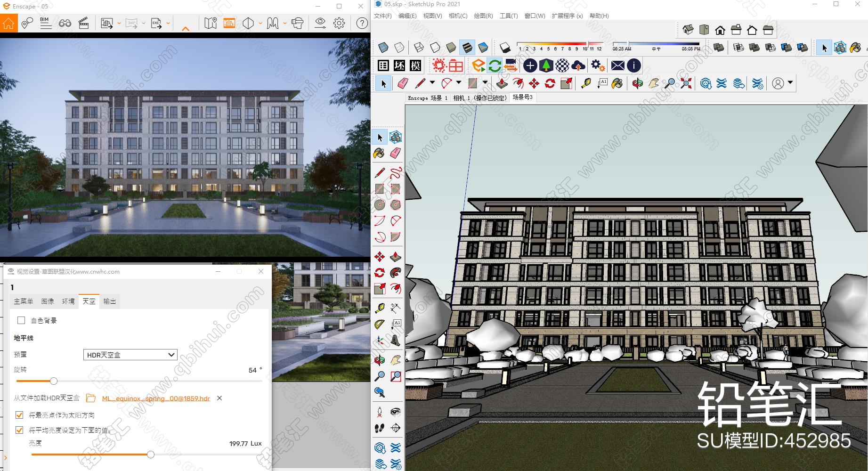Toggle back edges style in SketchUp
Image resolution: width=868 pixels, height=471 pixels.
pyautogui.click(x=399, y=48)
